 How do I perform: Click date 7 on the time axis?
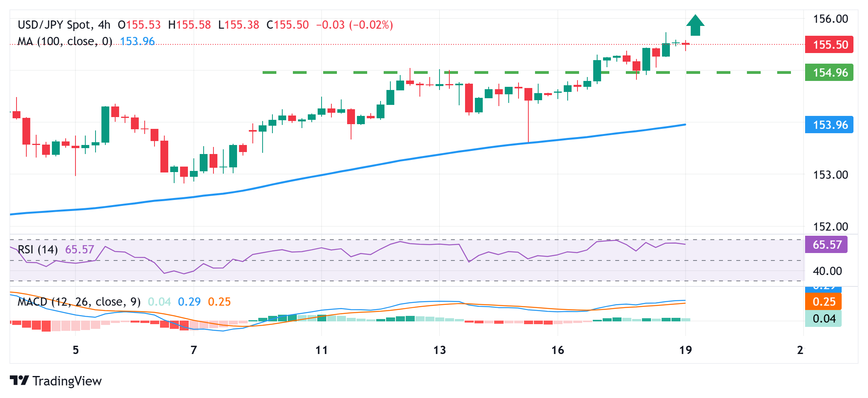pyautogui.click(x=193, y=350)
